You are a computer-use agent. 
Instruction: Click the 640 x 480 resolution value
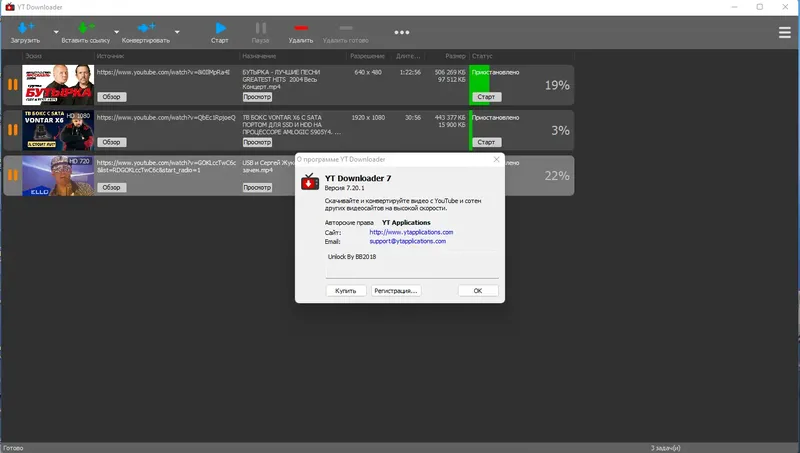[x=368, y=72]
